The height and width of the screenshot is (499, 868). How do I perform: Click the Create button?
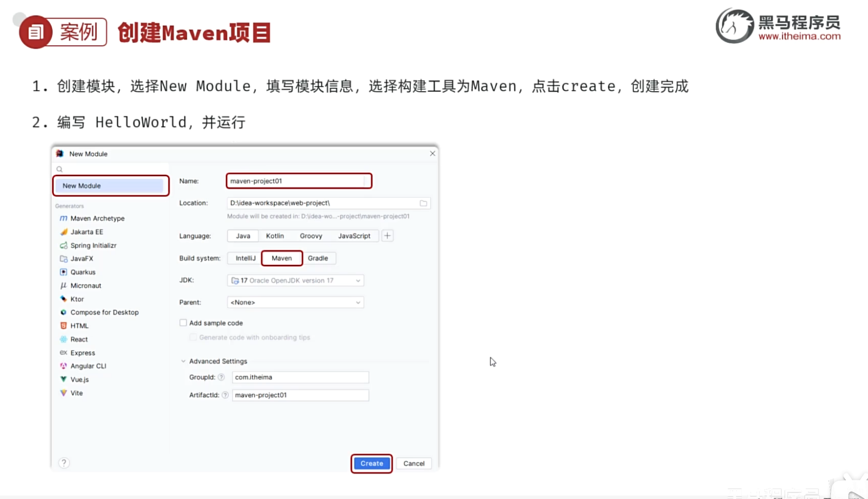tap(371, 463)
